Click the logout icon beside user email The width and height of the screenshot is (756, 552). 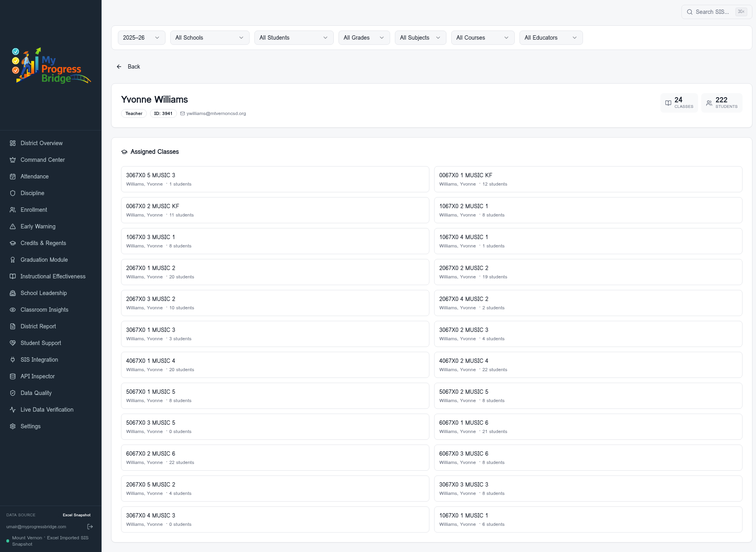point(90,527)
